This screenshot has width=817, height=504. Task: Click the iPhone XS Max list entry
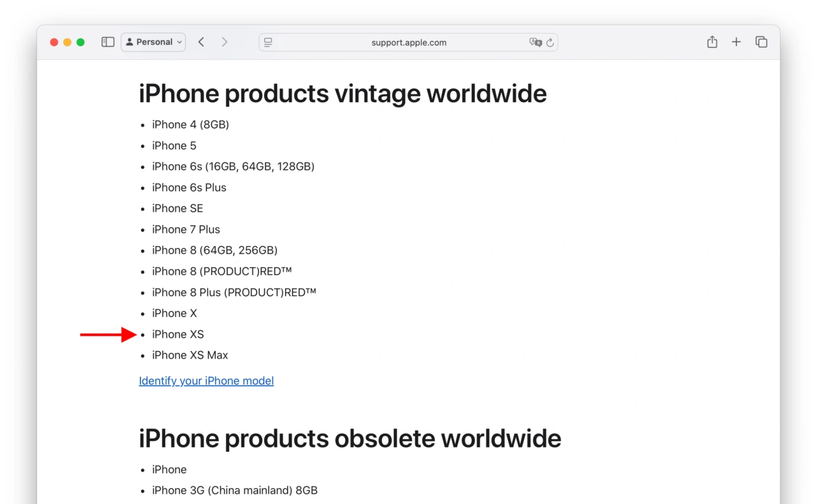190,355
